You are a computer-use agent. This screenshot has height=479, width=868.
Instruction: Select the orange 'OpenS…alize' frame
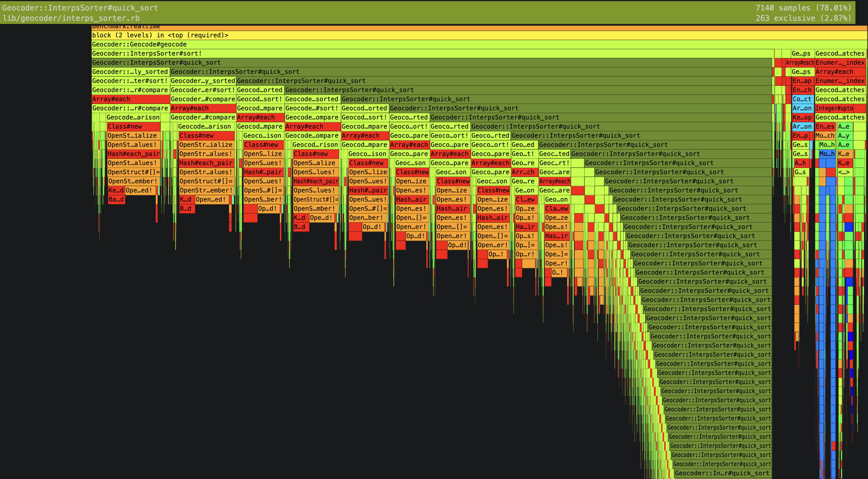pos(316,163)
